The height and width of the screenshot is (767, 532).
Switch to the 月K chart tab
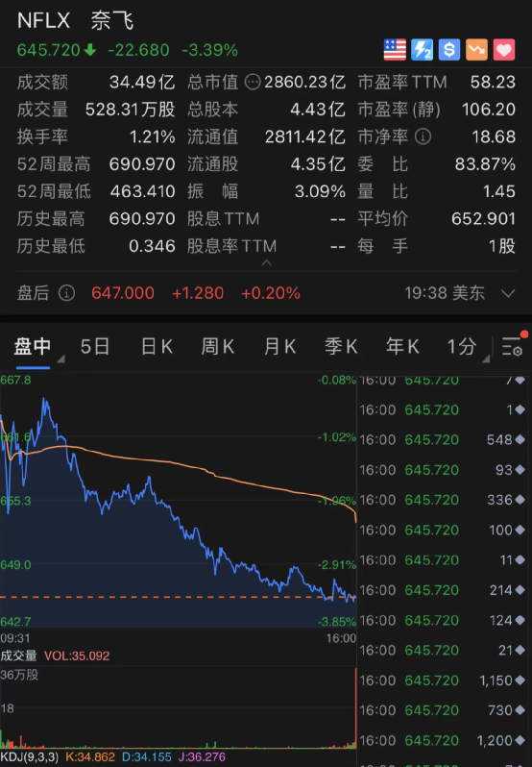[x=279, y=346]
